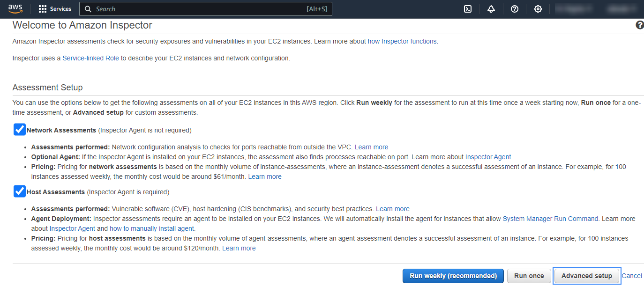This screenshot has width=644, height=301.
Task: Open Advanced setup
Action: 586,276
